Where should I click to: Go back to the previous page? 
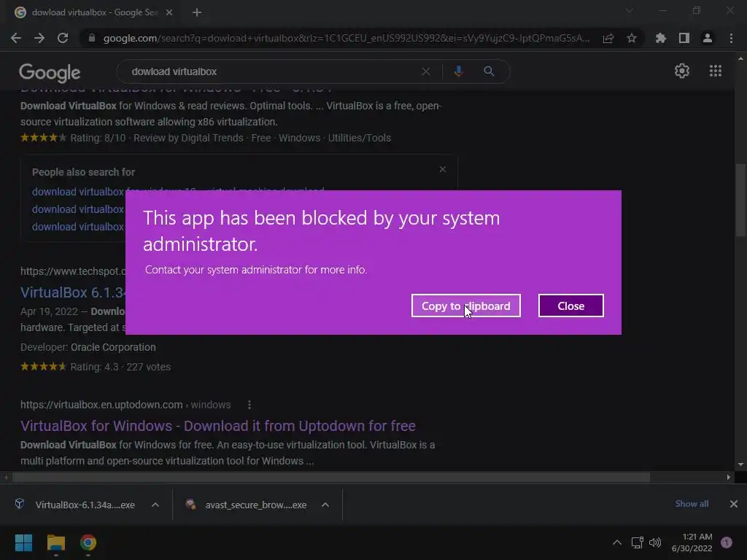click(16, 38)
